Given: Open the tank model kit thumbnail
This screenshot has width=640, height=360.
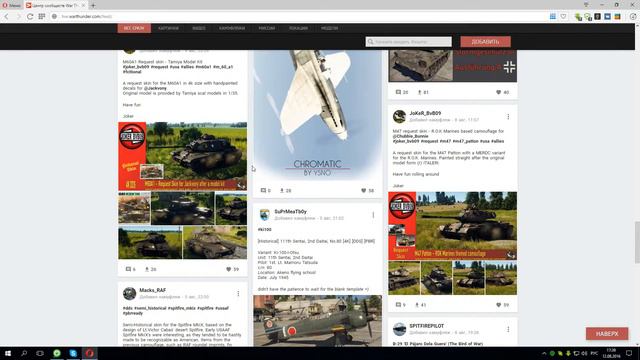Looking at the screenshot, I should coord(134,208).
